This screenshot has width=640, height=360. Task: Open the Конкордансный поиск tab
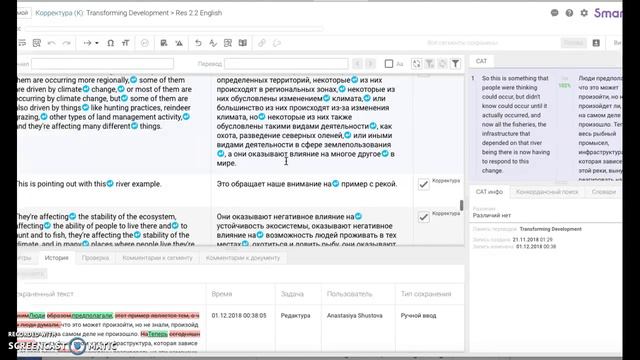(x=547, y=192)
